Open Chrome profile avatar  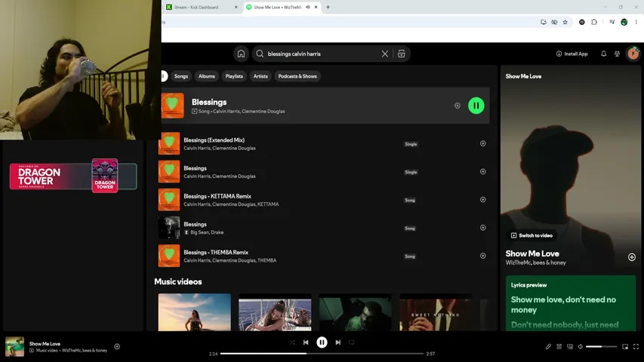624,22
